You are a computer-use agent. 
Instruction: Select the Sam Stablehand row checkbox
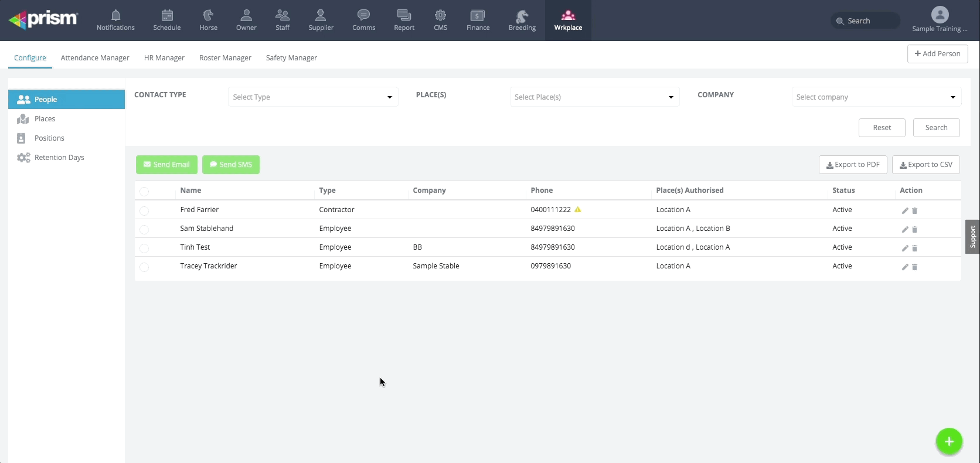(x=144, y=229)
